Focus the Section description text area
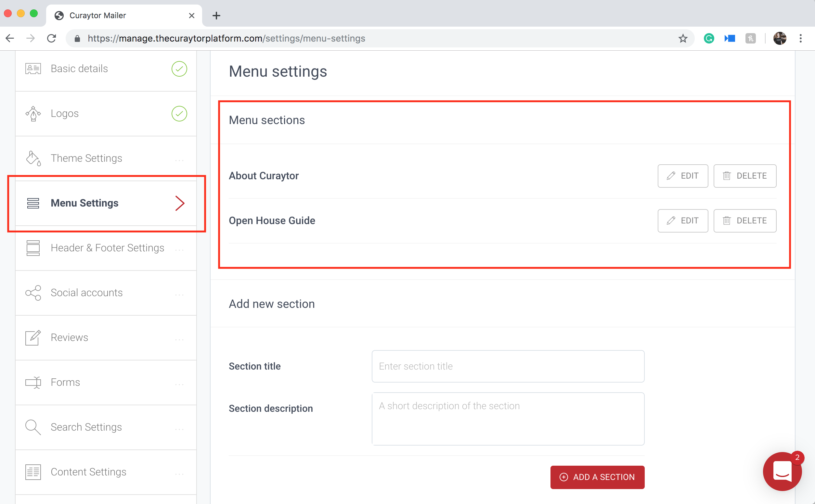The width and height of the screenshot is (815, 504). tap(508, 419)
